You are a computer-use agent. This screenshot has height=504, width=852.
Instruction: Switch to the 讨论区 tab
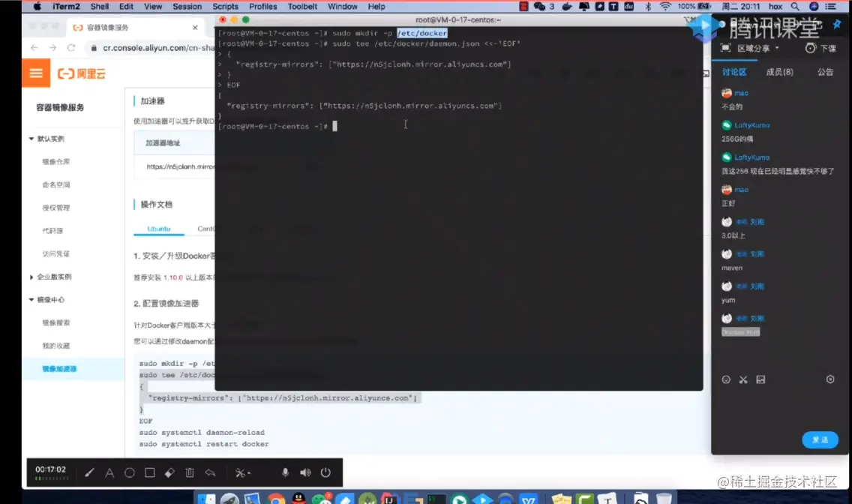(x=734, y=72)
